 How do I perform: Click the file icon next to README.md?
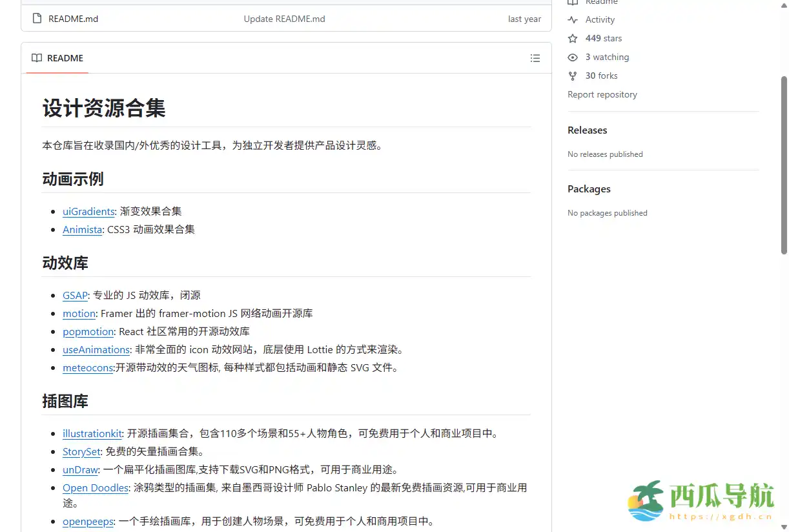[x=36, y=19]
